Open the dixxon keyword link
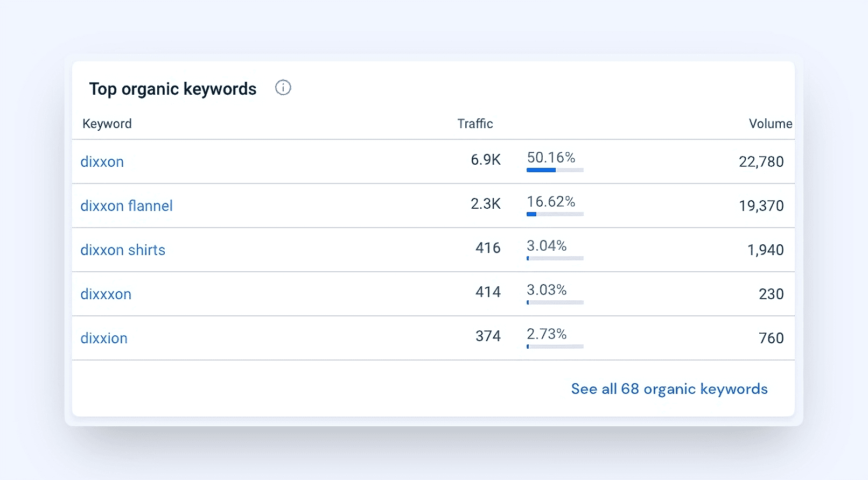The width and height of the screenshot is (868, 480). (x=102, y=161)
